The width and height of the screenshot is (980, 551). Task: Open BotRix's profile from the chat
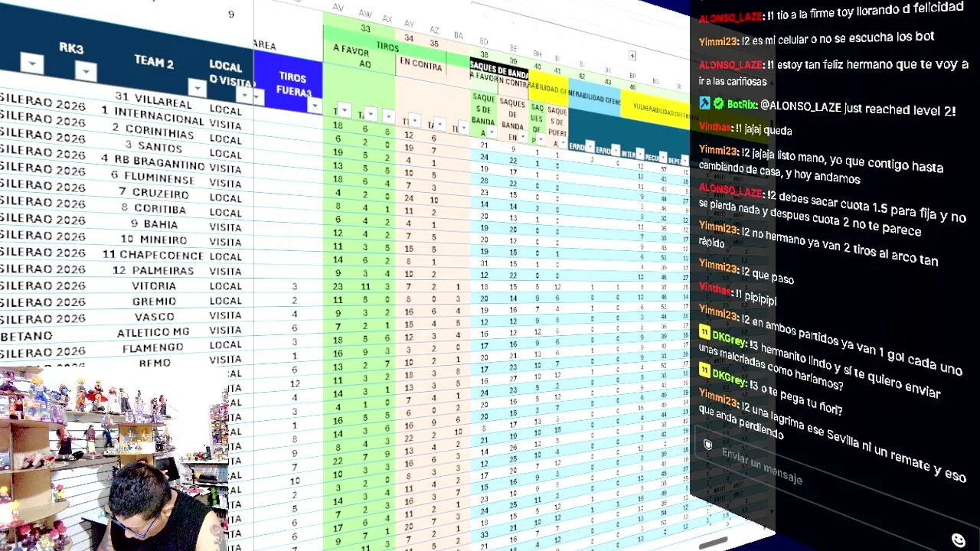(x=742, y=105)
